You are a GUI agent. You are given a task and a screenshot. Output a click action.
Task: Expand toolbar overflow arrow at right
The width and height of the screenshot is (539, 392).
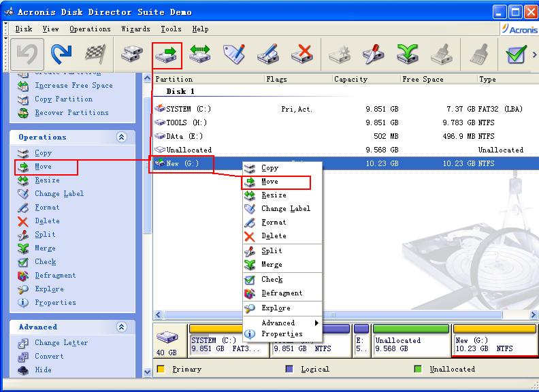(x=534, y=54)
